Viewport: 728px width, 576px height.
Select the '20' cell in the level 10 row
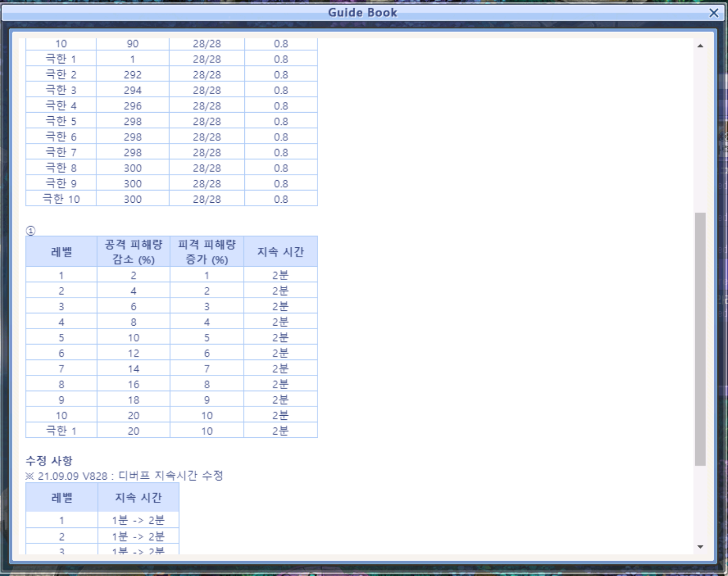coord(134,416)
